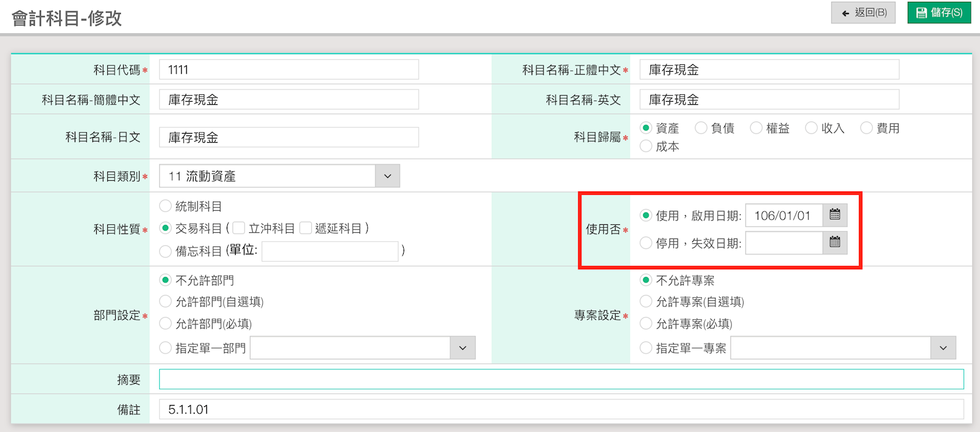Click the 摘要 input field
Image resolution: width=980 pixels, height=432 pixels.
point(561,379)
